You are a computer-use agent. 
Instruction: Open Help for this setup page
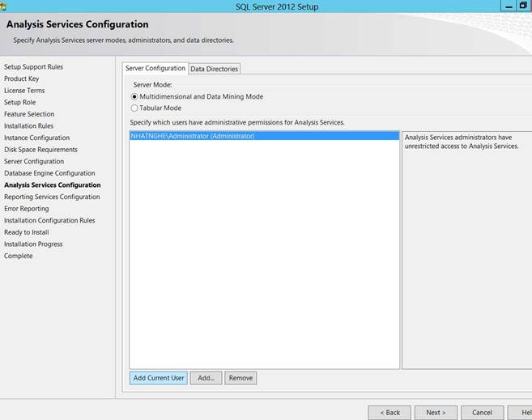[x=520, y=413]
